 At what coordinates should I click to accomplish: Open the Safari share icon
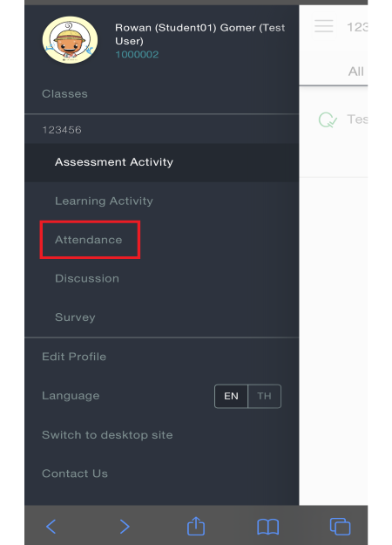(196, 526)
